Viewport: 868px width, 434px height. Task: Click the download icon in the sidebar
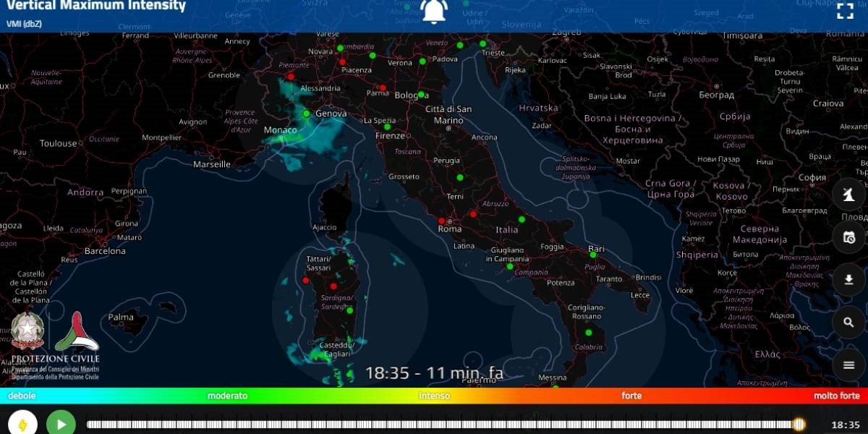(848, 279)
